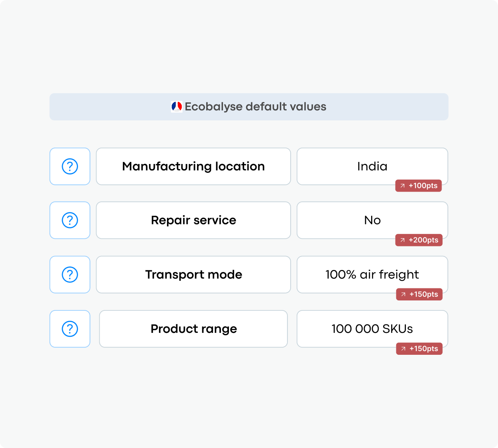Viewport: 498px width, 448px height.
Task: Click the +100pts badge under India
Action: pos(418,186)
